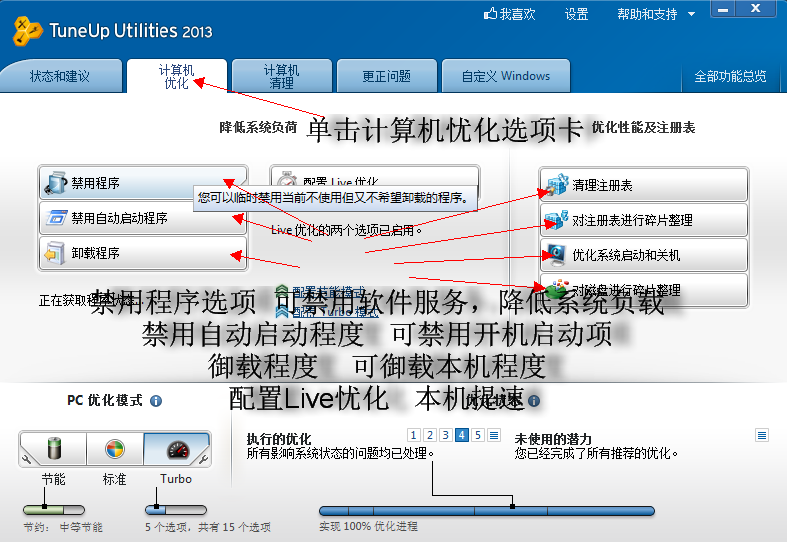Open 设置 in the title bar

coord(576,14)
